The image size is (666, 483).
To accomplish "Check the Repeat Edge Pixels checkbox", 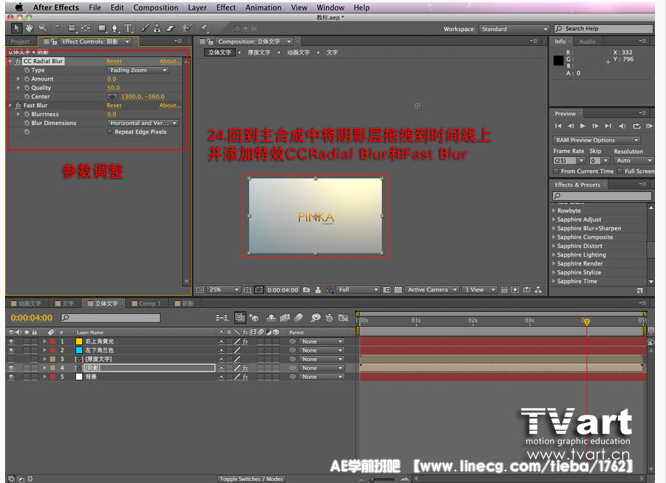I will tap(110, 132).
